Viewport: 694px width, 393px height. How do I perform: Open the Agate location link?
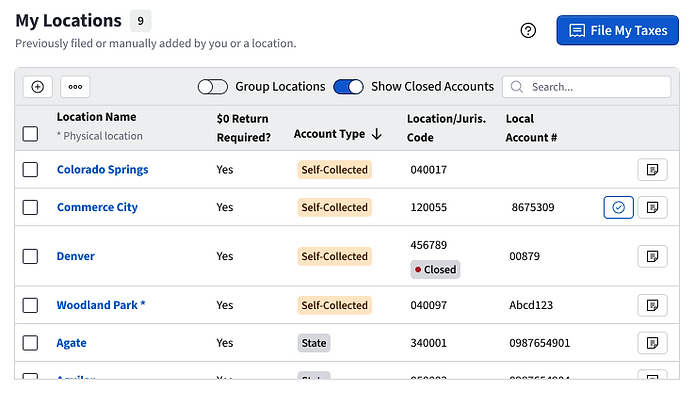(71, 343)
